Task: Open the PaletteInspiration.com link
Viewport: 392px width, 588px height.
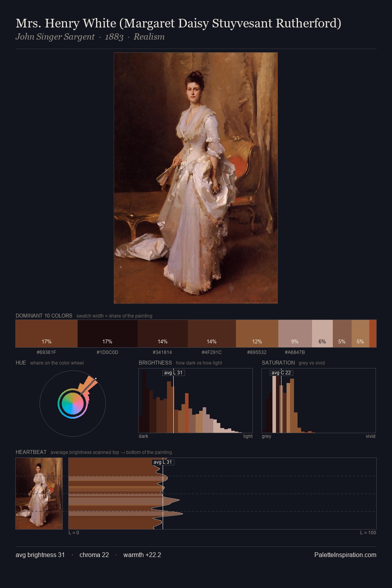Action: (345, 555)
